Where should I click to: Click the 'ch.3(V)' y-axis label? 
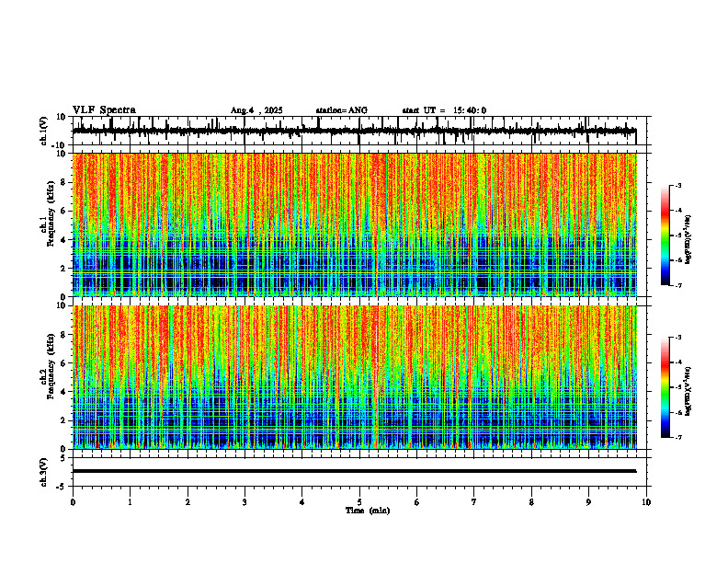[44, 472]
